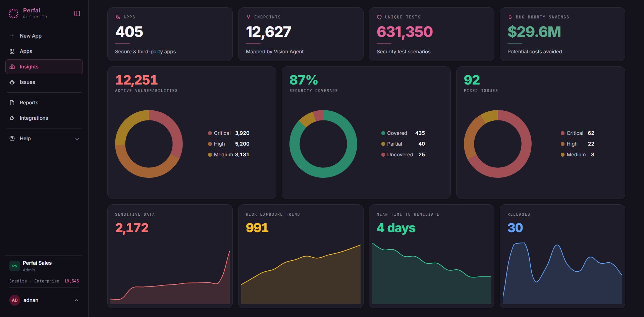Click the 92 fixed issues number
Image resolution: width=644 pixels, height=317 pixels.
(472, 80)
